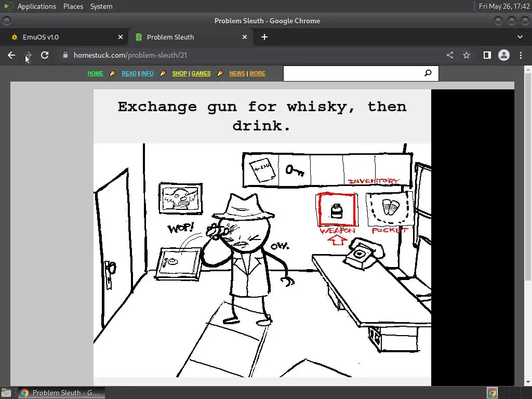
Task: Visit the SHOP link
Action: 179,73
